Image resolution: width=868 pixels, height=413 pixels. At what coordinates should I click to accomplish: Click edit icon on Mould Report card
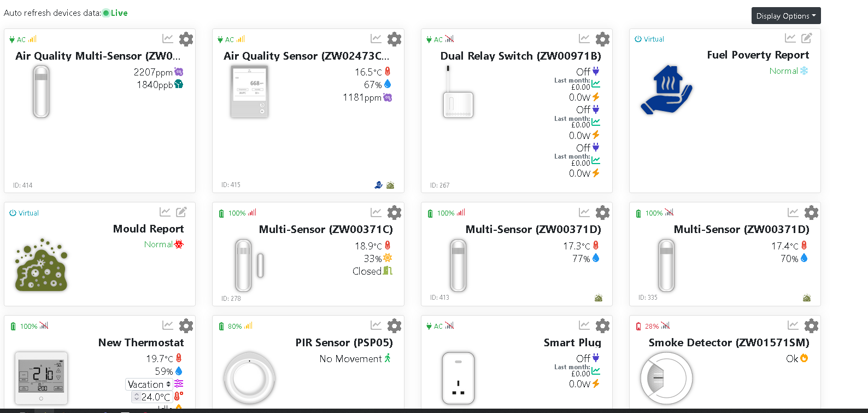(181, 212)
